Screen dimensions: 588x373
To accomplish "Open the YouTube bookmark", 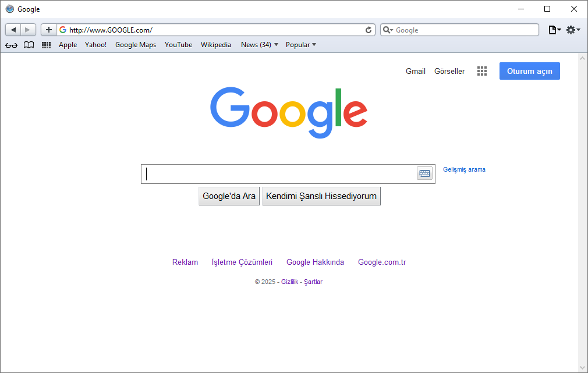I will pos(179,45).
